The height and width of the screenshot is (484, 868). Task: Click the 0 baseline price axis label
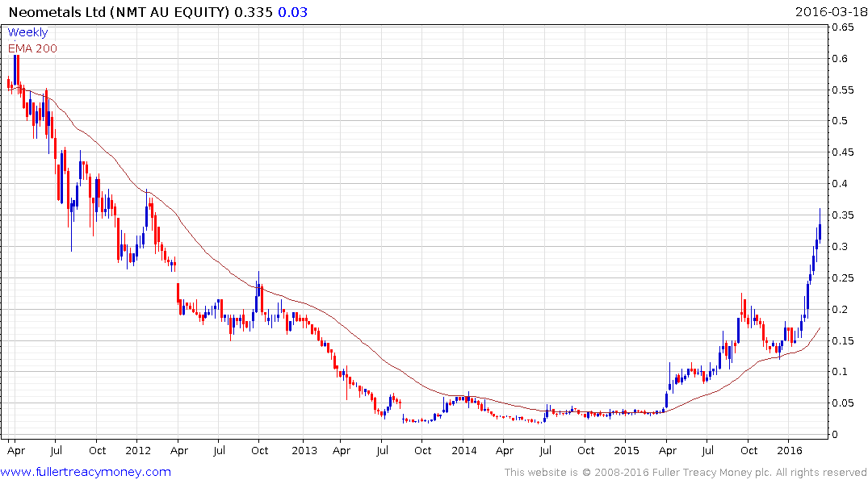(x=836, y=434)
